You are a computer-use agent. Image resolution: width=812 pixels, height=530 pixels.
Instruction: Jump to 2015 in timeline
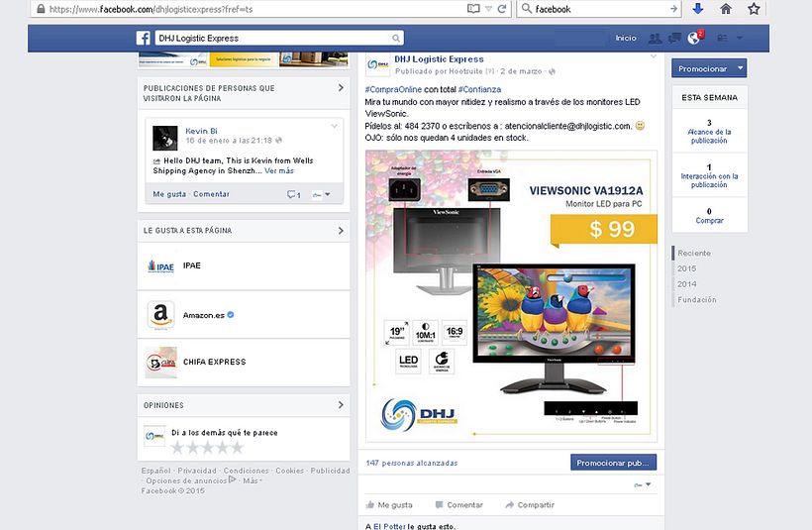click(x=686, y=268)
